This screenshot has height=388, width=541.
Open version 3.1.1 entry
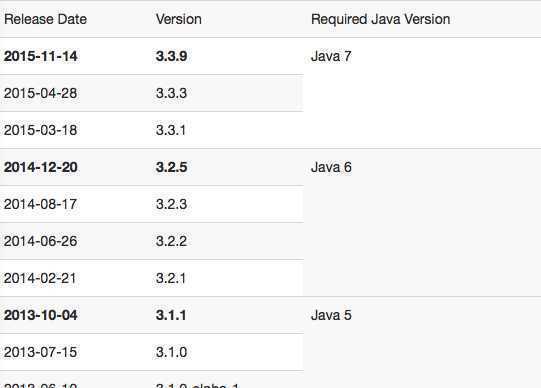(171, 315)
